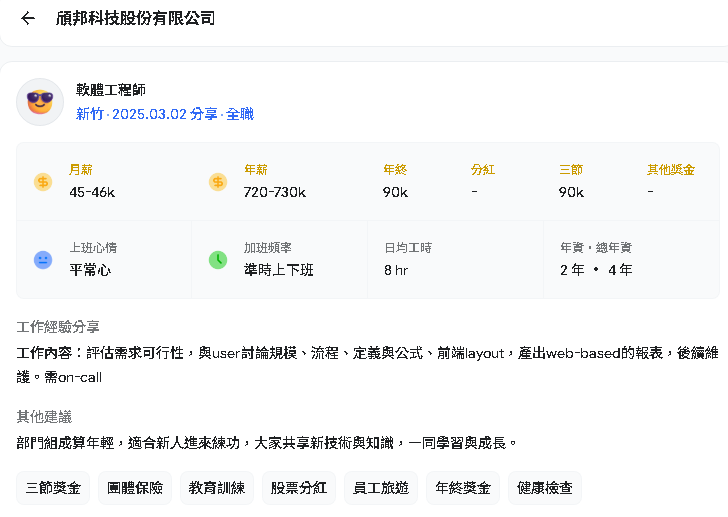Click overtime value 準時上下班
This screenshot has width=728, height=517.
coord(279,270)
